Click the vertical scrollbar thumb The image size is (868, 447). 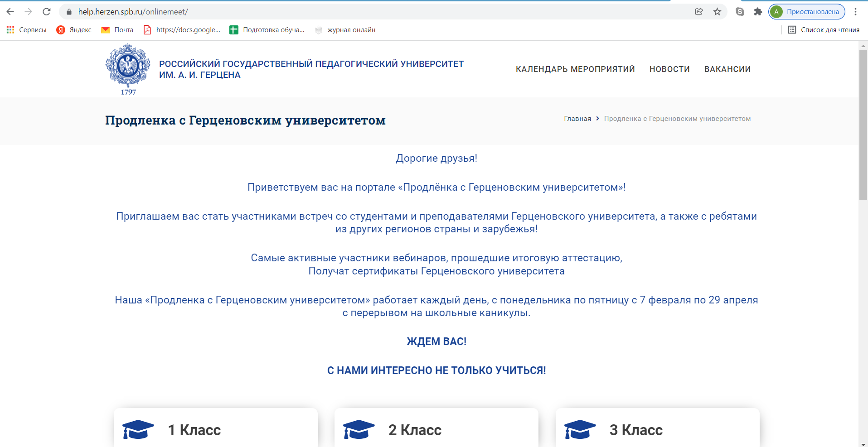[x=863, y=125]
